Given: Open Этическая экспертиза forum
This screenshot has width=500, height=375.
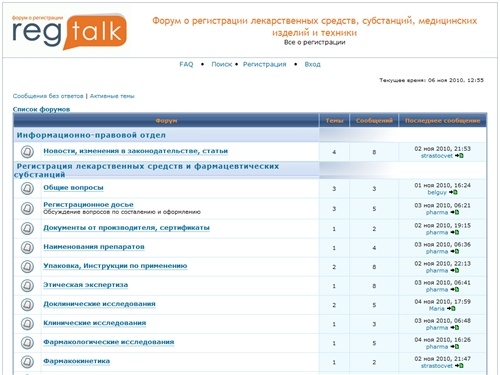Looking at the screenshot, I should click(86, 285).
